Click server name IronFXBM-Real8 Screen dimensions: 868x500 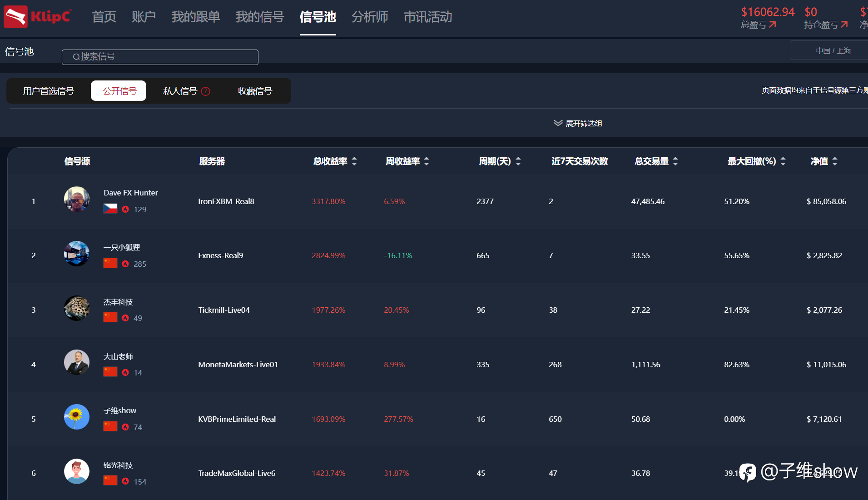pos(226,201)
